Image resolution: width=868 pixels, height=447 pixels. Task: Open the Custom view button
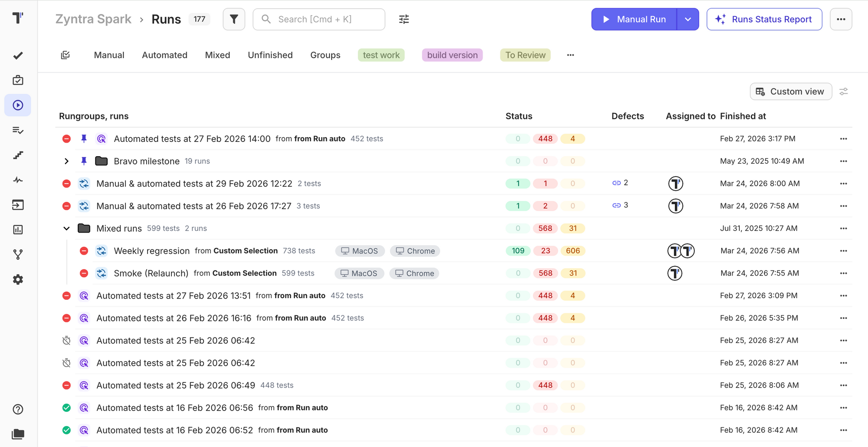791,92
